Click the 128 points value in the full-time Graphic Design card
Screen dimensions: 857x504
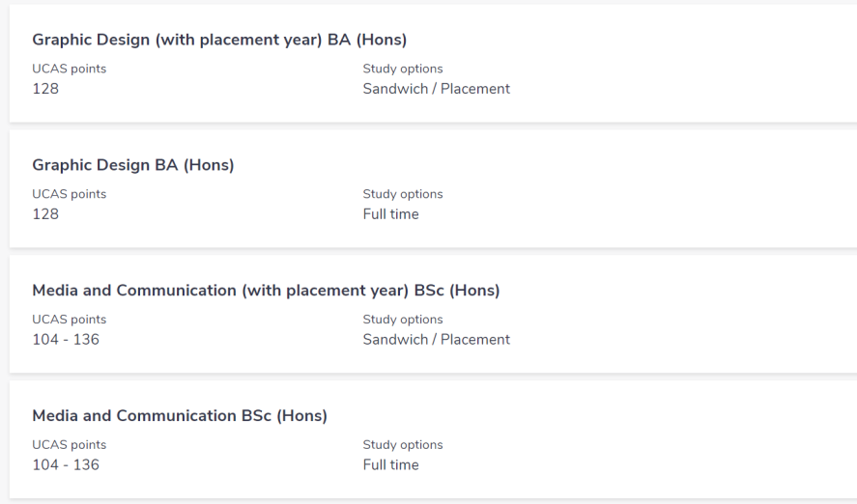(45, 214)
